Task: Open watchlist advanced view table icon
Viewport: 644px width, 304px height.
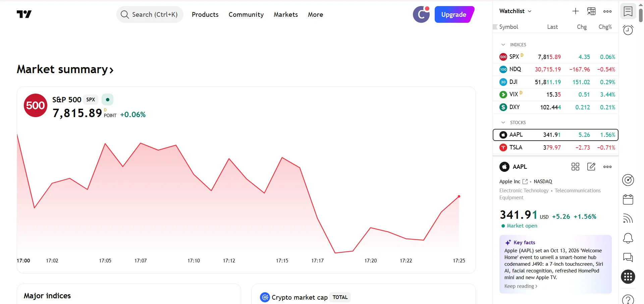Action: (x=591, y=11)
